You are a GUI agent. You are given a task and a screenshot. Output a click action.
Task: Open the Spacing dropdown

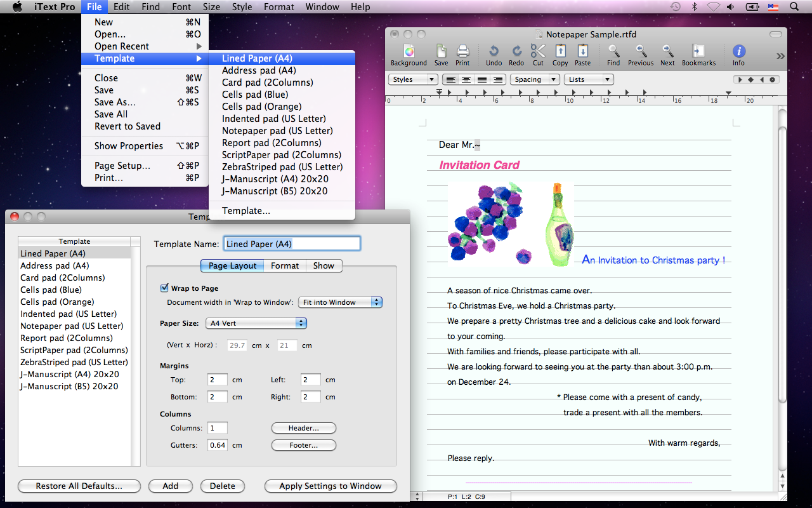tap(535, 79)
